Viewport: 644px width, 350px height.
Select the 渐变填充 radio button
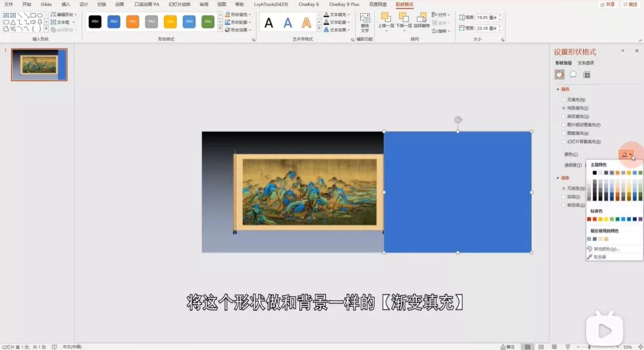click(563, 116)
